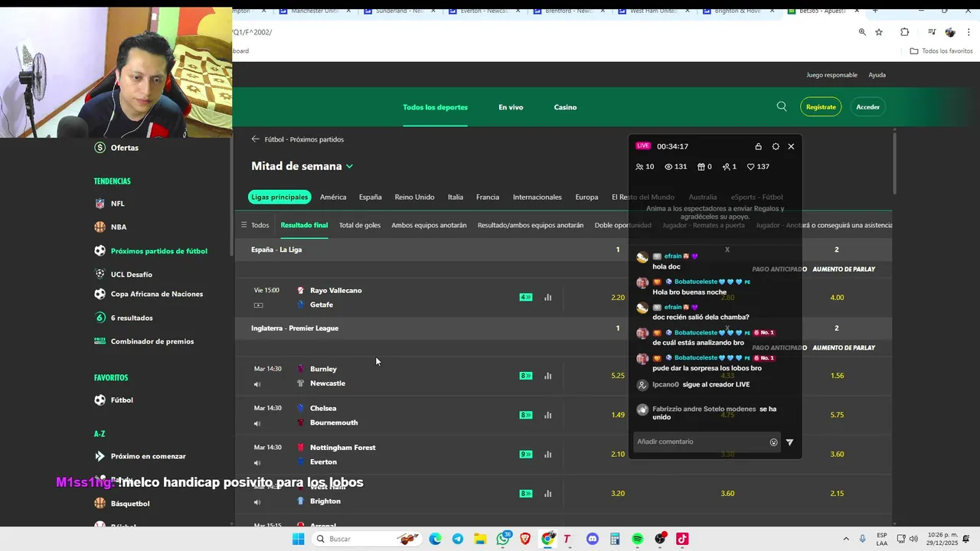Image resolution: width=980 pixels, height=551 pixels.
Task: Open UCL Desafío in the sidebar
Action: coord(123,274)
